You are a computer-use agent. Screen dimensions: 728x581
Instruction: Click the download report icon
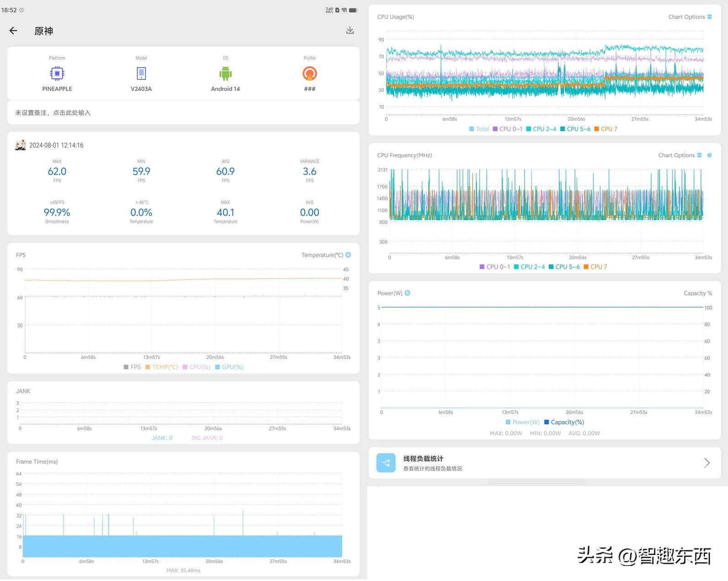pyautogui.click(x=350, y=30)
